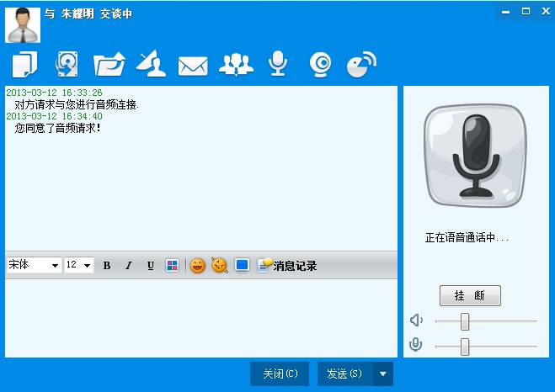
Task: Click the speaker volume icon
Action: point(416,320)
